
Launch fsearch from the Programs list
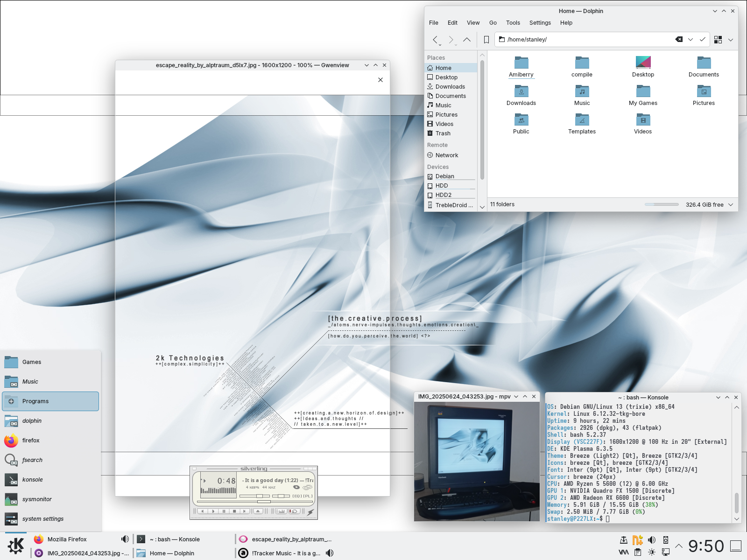click(x=50, y=460)
